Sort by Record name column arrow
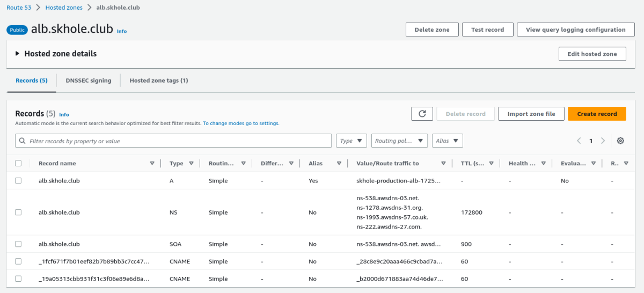Screen dimensions: 644x293 (152, 163)
